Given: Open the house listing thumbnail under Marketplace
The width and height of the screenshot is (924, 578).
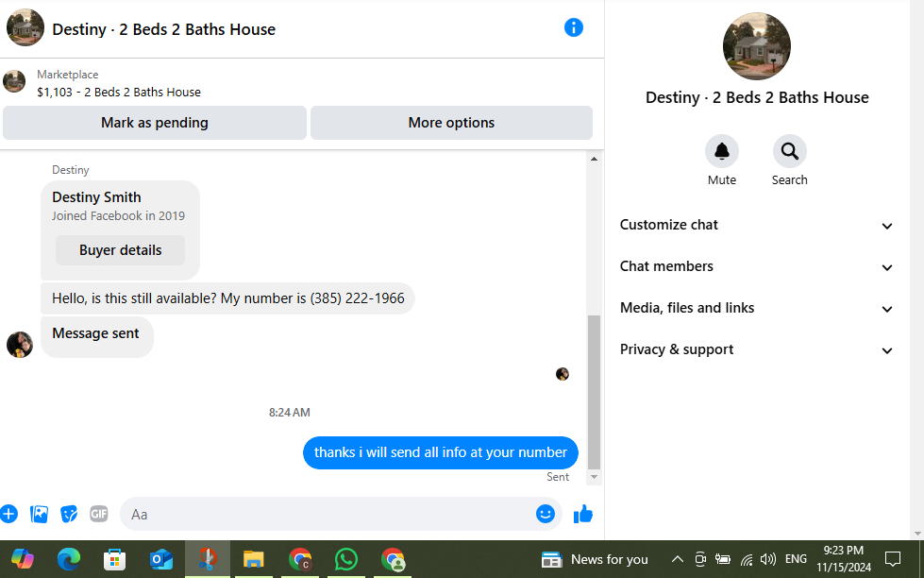Looking at the screenshot, I should [14, 81].
